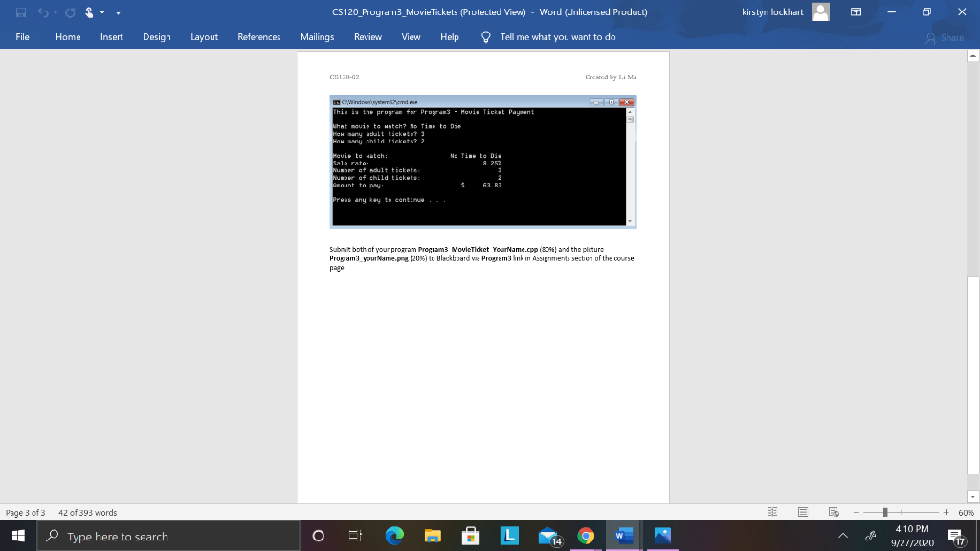Open the Customize Quick Access Toolbar dropdown

tap(118, 12)
